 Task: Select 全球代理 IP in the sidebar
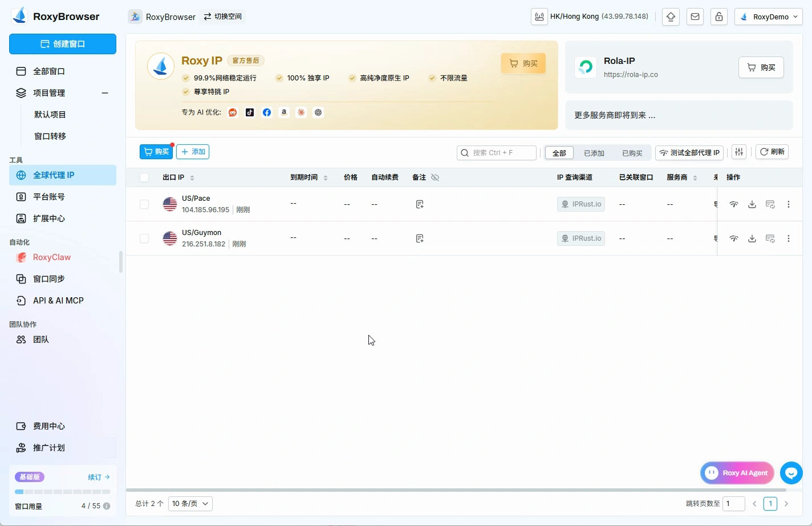click(63, 175)
